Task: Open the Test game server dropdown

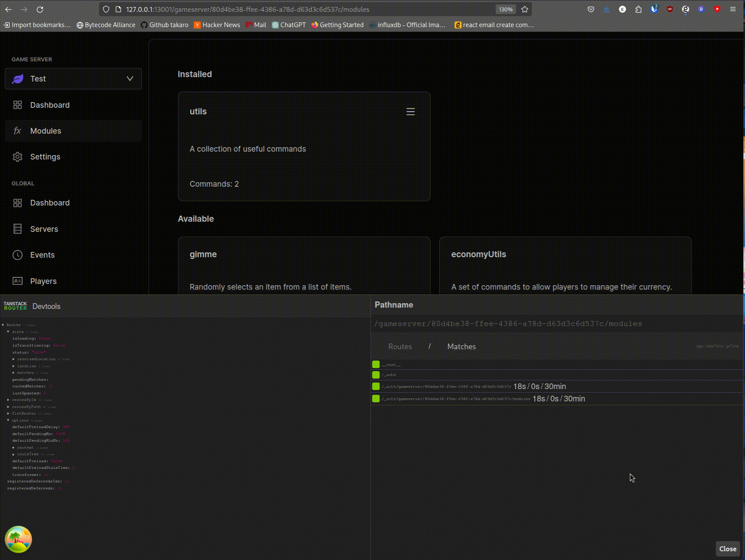Action: pyautogui.click(x=73, y=79)
